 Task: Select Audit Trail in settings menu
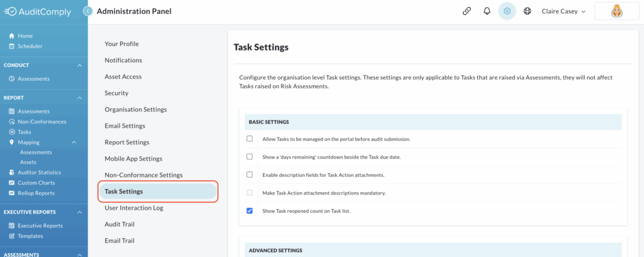pos(119,224)
